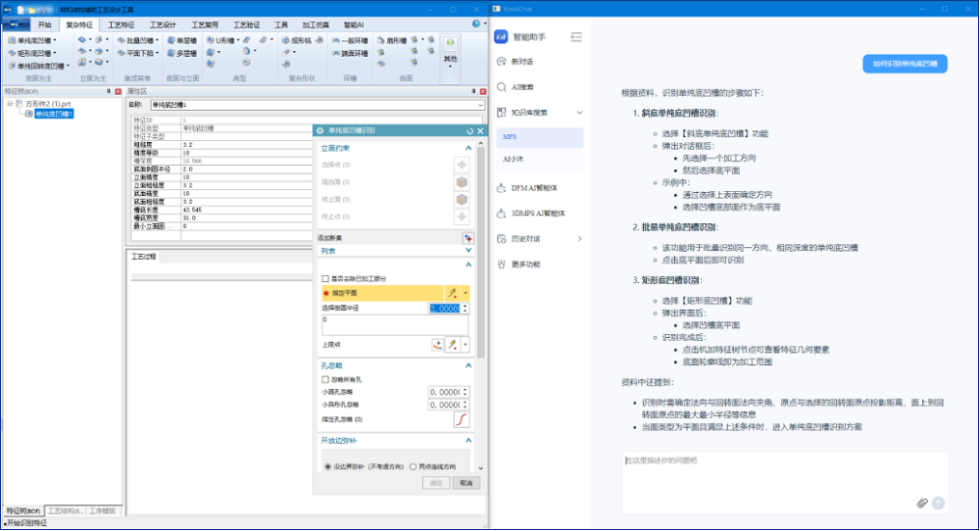Switch to the 工艺验证 ribbon tab
The width and height of the screenshot is (980, 531).
pos(246,25)
